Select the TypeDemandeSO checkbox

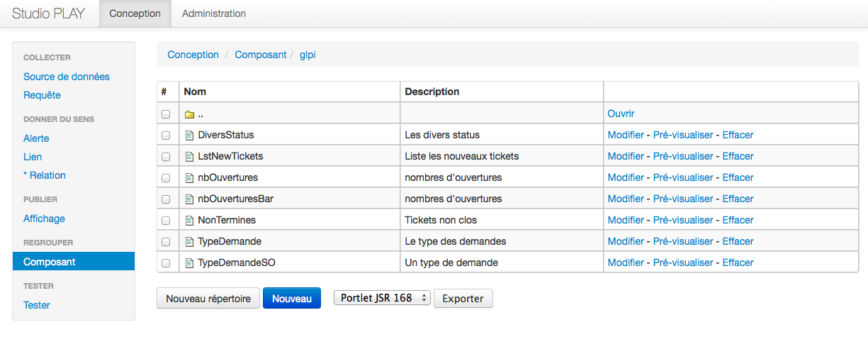[x=166, y=263]
